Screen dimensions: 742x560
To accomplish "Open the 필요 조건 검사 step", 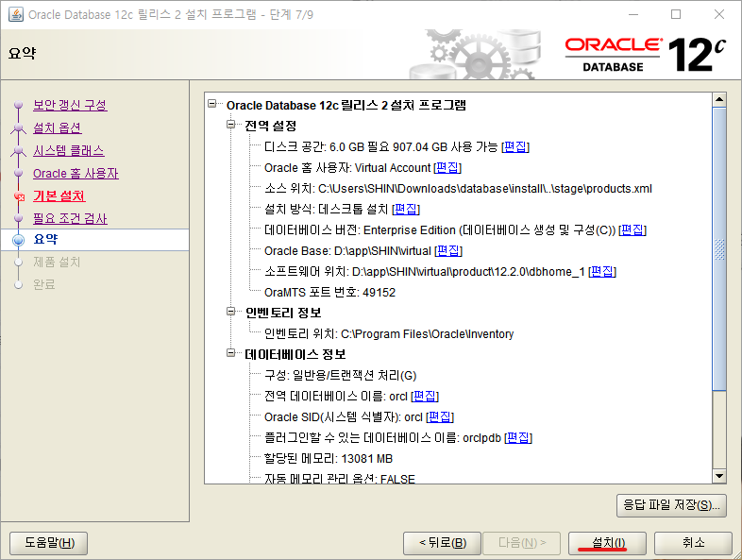I will point(70,218).
